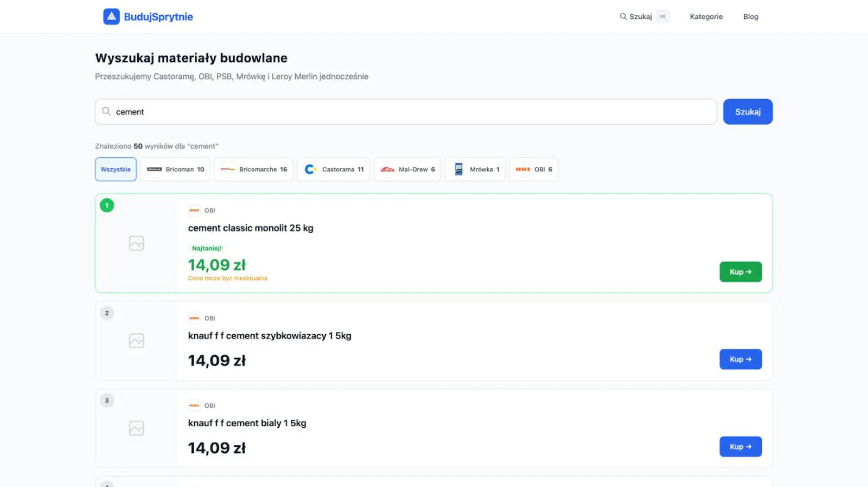Select the Wszystkie filter tab
This screenshot has width=868, height=487.
pyautogui.click(x=116, y=169)
